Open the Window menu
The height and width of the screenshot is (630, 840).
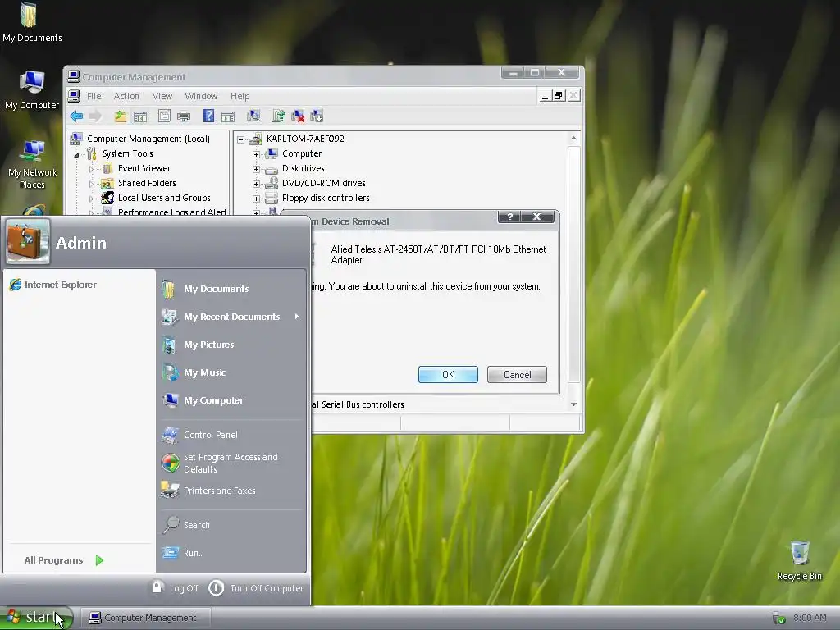[201, 96]
